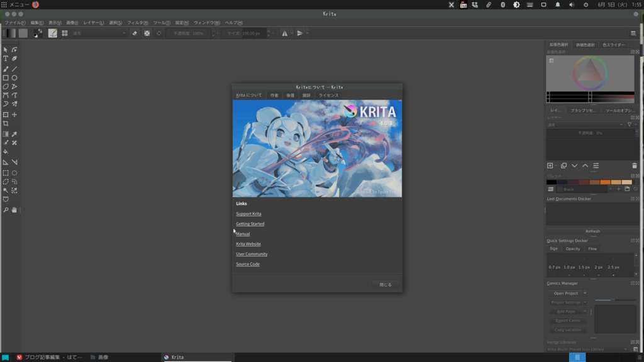Screen dimensions: 644x362
Task: Click Refresh in Last Documents Docker
Action: [592, 231]
